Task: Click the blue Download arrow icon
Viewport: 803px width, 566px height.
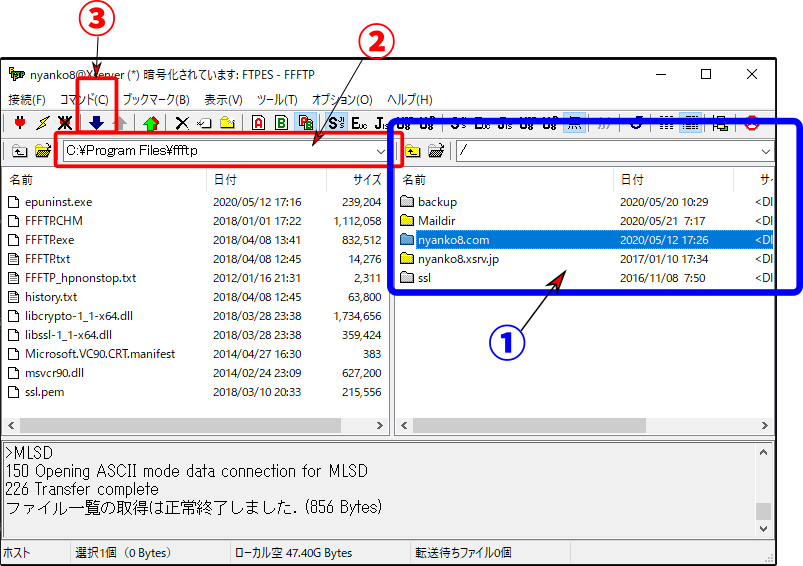Action: click(x=96, y=123)
